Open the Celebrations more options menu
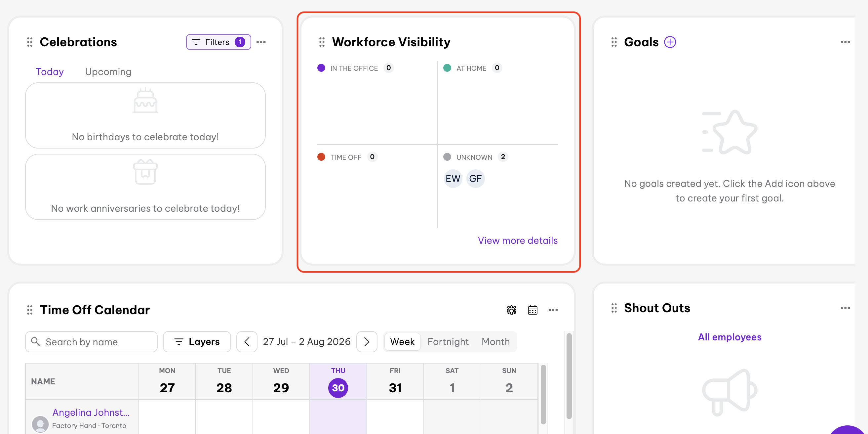Image resolution: width=868 pixels, height=434 pixels. (x=261, y=42)
